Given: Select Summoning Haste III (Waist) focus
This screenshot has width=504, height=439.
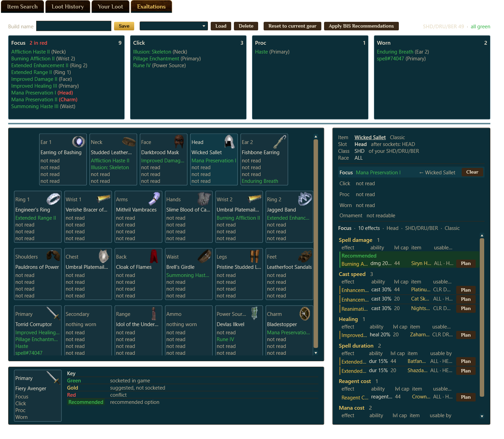Looking at the screenshot, I should pos(43,106).
